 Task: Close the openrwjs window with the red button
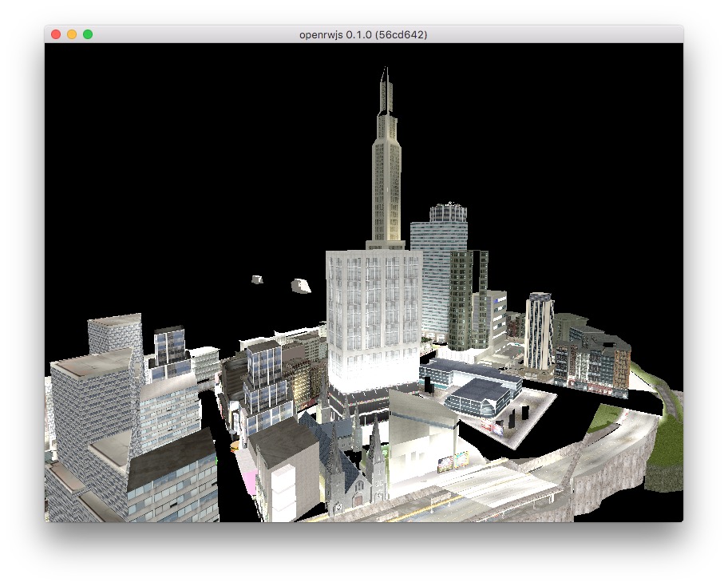pyautogui.click(x=56, y=34)
